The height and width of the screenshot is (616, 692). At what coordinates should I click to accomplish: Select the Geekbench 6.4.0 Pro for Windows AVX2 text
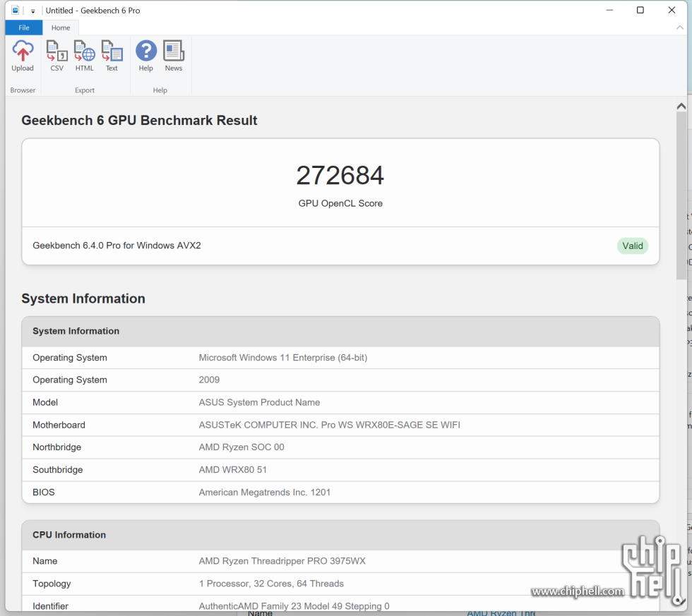117,246
